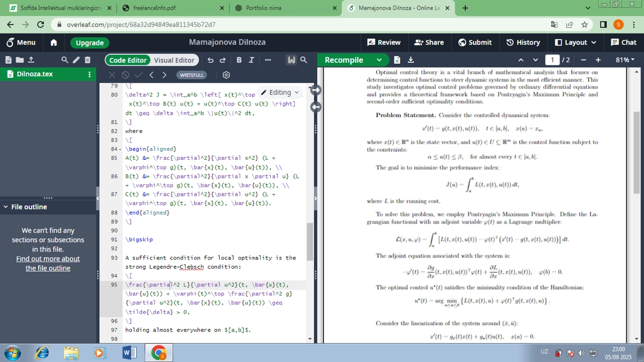The image size is (644, 362).
Task: Click the Upgrade button
Action: click(x=90, y=43)
